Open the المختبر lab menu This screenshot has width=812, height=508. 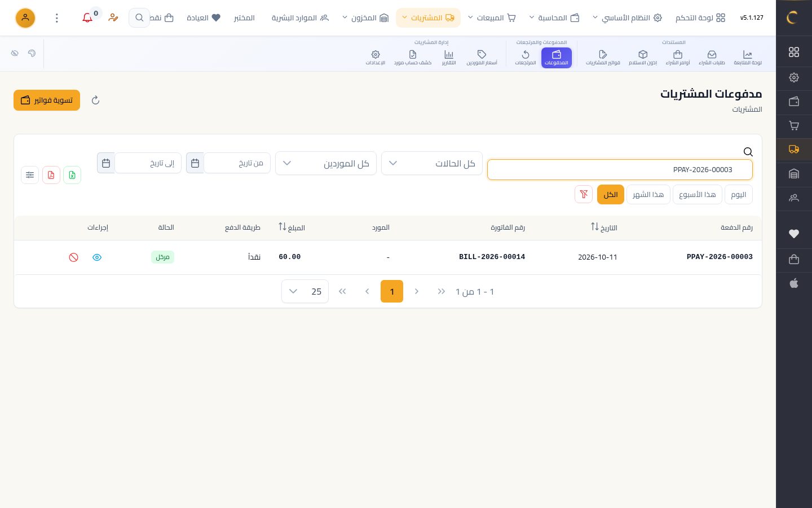[x=244, y=18]
